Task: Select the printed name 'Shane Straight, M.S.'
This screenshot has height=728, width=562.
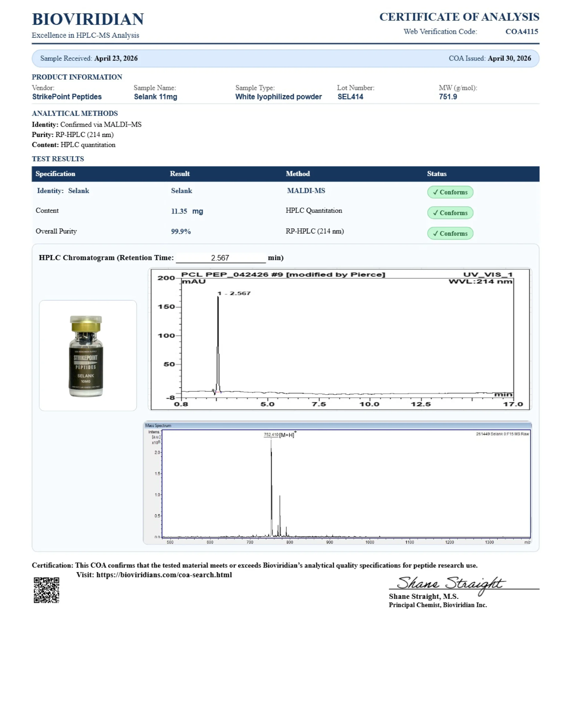Action: click(x=423, y=596)
